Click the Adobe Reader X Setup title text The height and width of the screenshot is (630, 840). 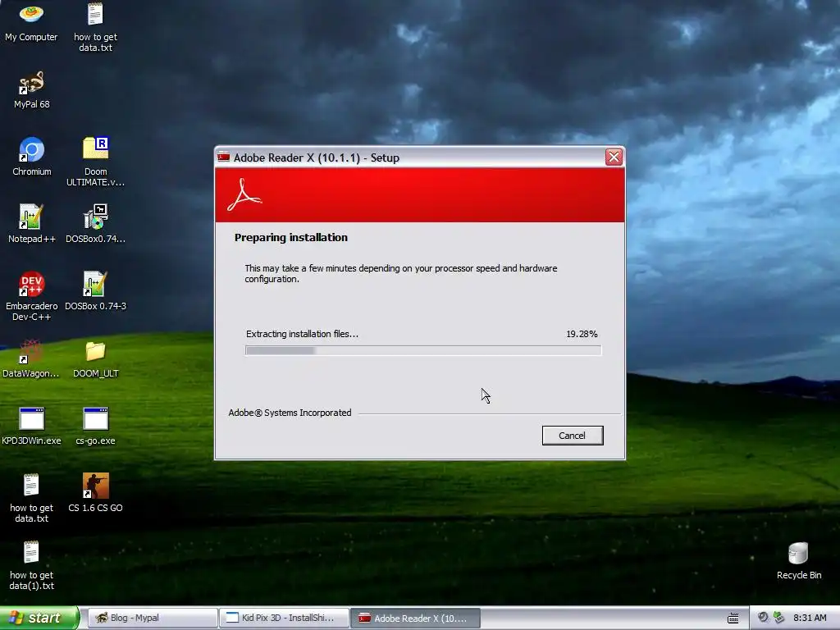(317, 157)
